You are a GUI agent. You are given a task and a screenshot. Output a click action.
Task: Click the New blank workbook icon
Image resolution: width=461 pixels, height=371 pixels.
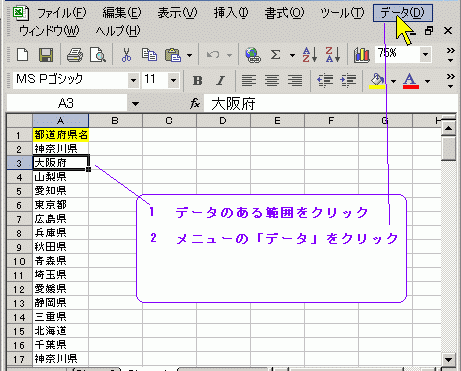(x=23, y=54)
